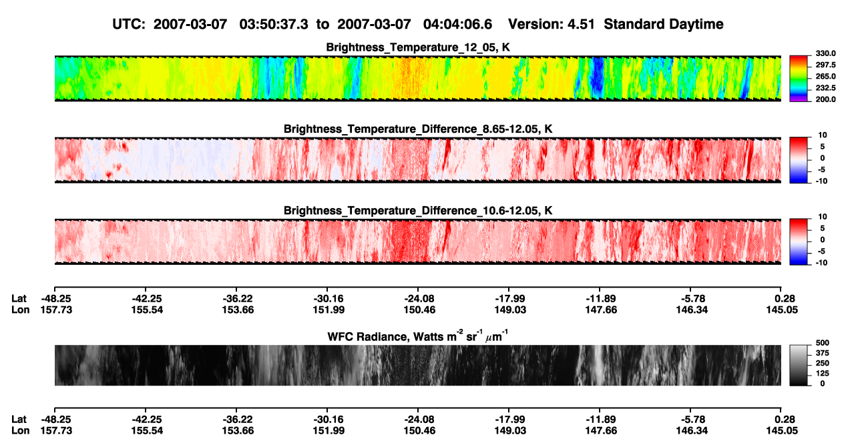Click the 'Brightness_Temperature_Difference_10.6-12.05, K' panel title
Image resolution: width=868 pixels, height=445 pixels.
(418, 210)
